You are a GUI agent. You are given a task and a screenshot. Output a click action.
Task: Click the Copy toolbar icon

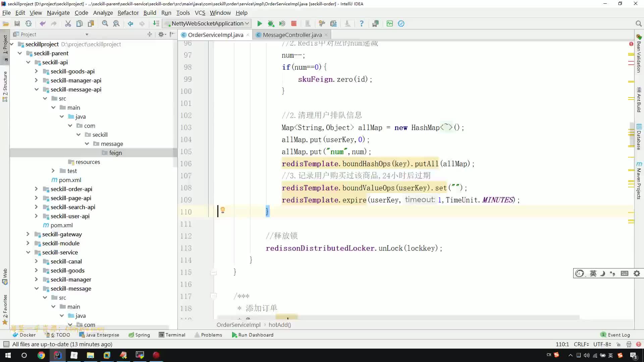pyautogui.click(x=79, y=23)
